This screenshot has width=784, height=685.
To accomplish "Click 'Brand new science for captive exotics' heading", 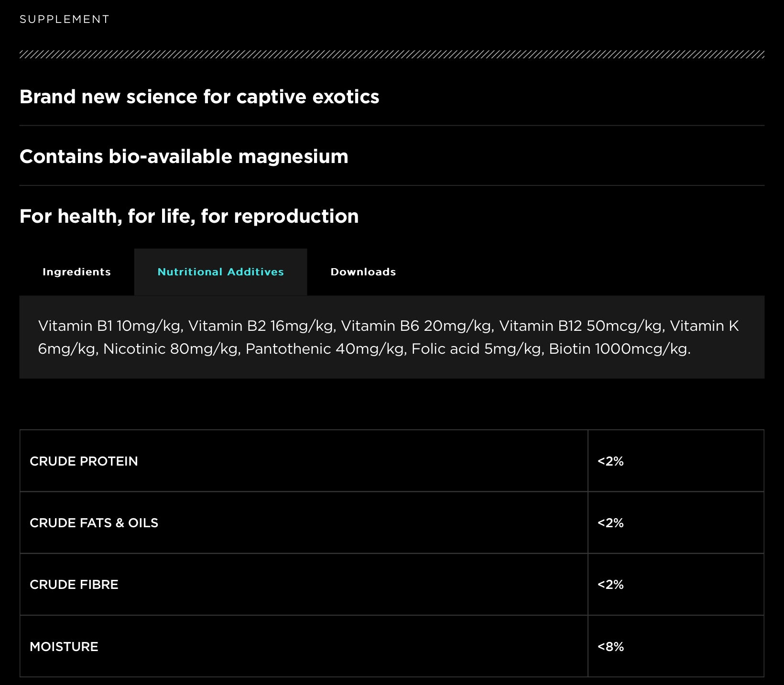I will coord(199,97).
